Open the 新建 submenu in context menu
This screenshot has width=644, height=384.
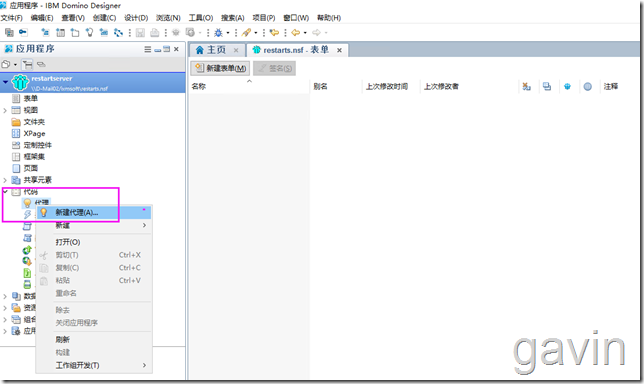94,225
